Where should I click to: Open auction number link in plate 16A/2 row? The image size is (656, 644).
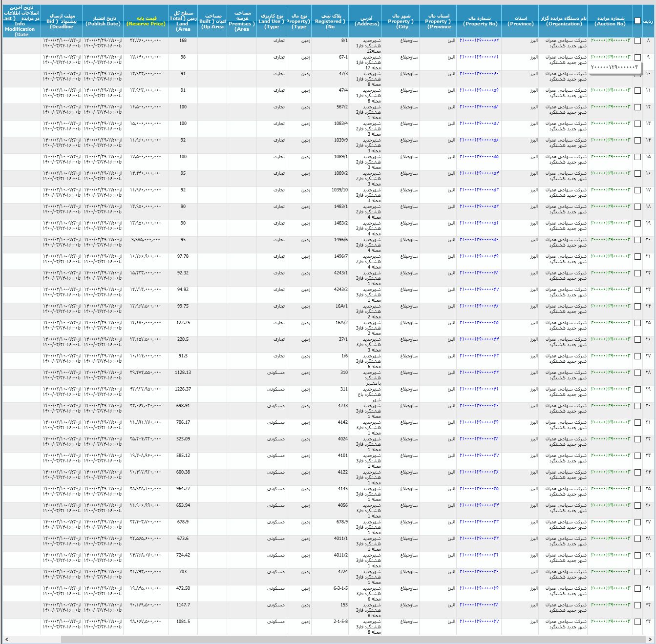[611, 323]
